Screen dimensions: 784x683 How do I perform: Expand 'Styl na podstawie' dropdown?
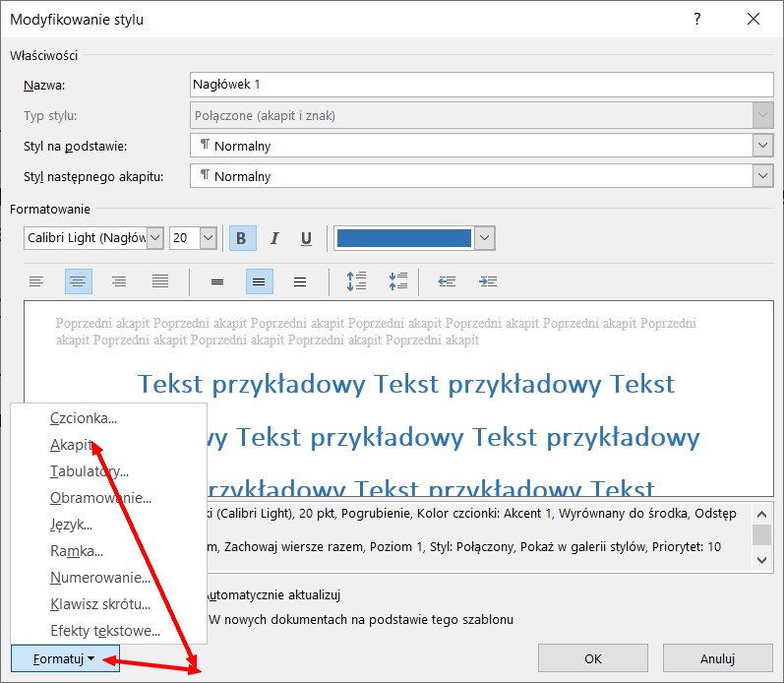[x=762, y=146]
